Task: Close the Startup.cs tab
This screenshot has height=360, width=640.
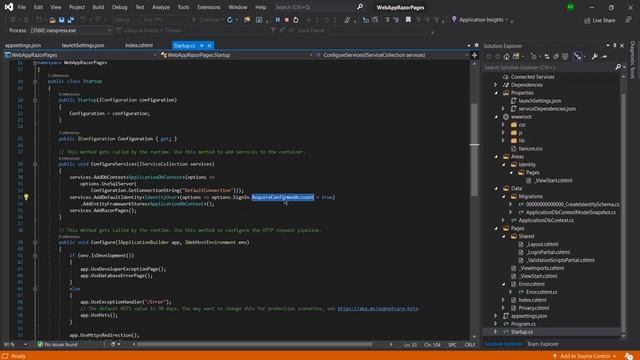Action: (209, 45)
